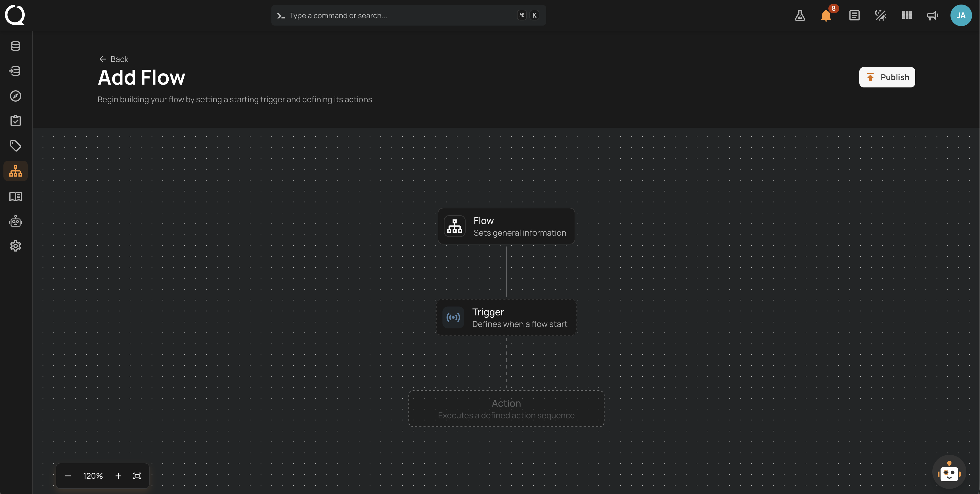Click 'Defines when a flow start' text

point(519,324)
